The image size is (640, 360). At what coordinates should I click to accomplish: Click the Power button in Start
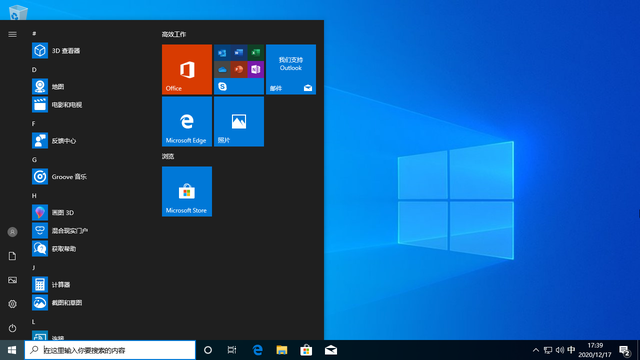[x=12, y=328]
